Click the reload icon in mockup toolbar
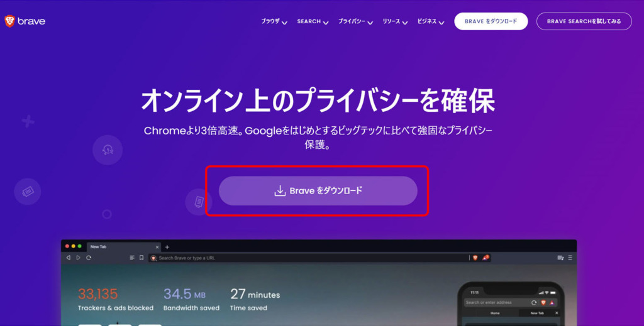This screenshot has height=326, width=644. click(89, 258)
